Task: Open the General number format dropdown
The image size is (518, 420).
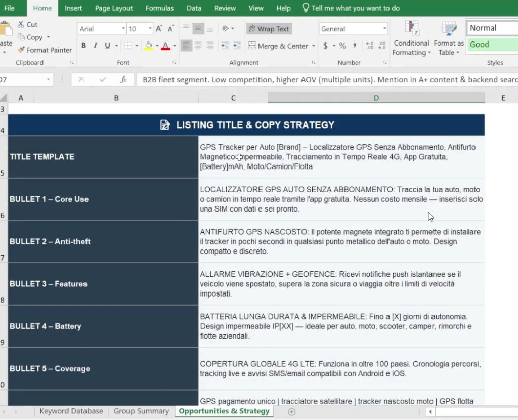Action: pyautogui.click(x=384, y=29)
